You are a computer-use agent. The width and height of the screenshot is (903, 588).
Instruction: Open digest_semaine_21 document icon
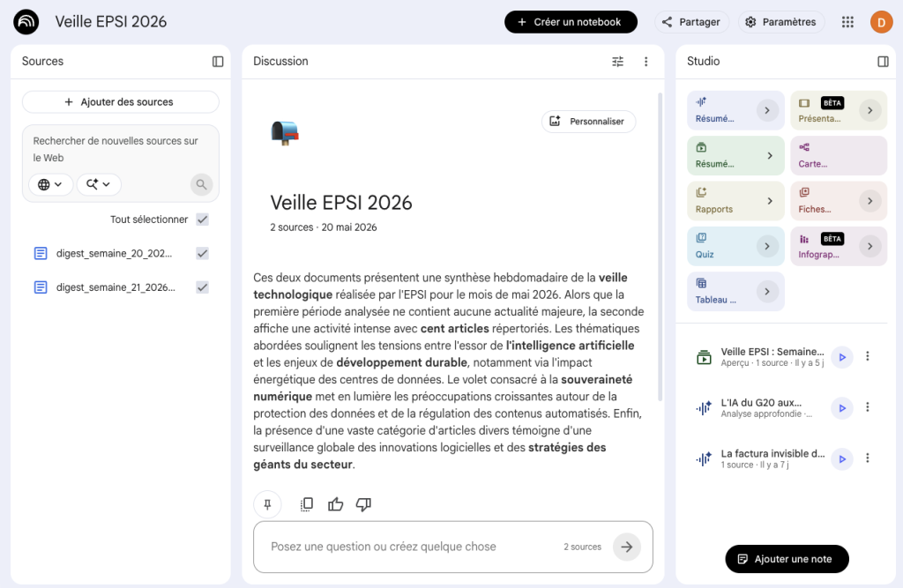(41, 287)
